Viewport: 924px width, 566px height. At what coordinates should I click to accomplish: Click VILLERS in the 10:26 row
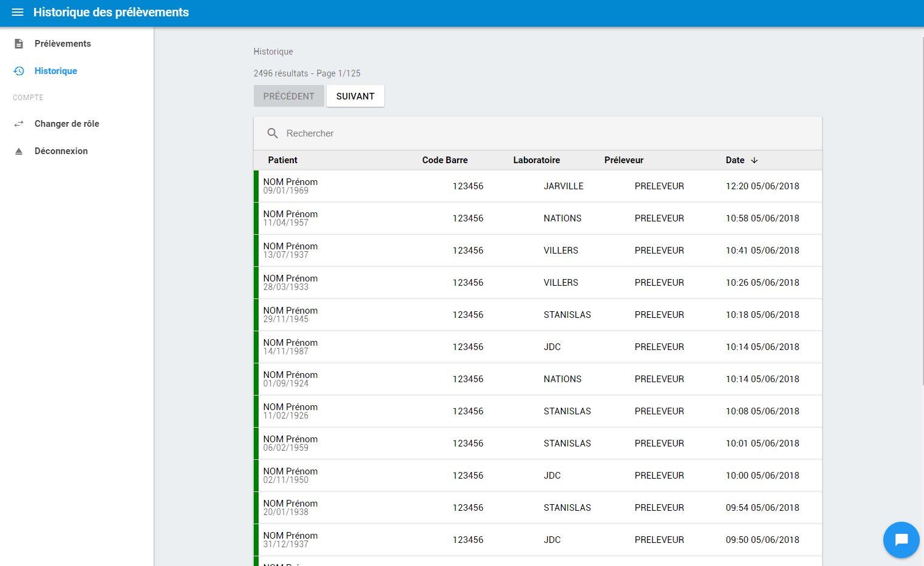(x=561, y=283)
